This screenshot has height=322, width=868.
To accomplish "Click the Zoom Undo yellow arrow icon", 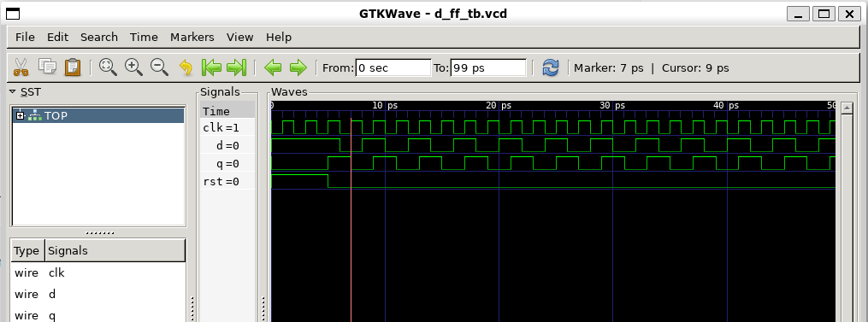I will [186, 67].
